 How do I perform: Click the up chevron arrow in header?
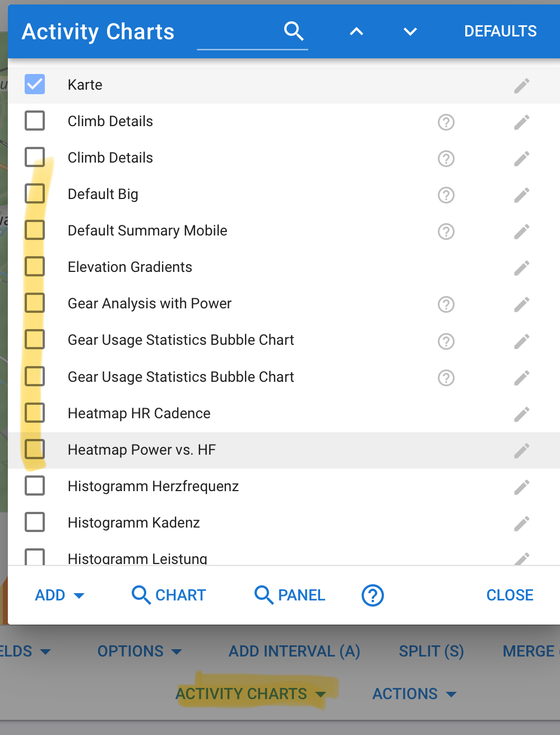click(x=357, y=32)
